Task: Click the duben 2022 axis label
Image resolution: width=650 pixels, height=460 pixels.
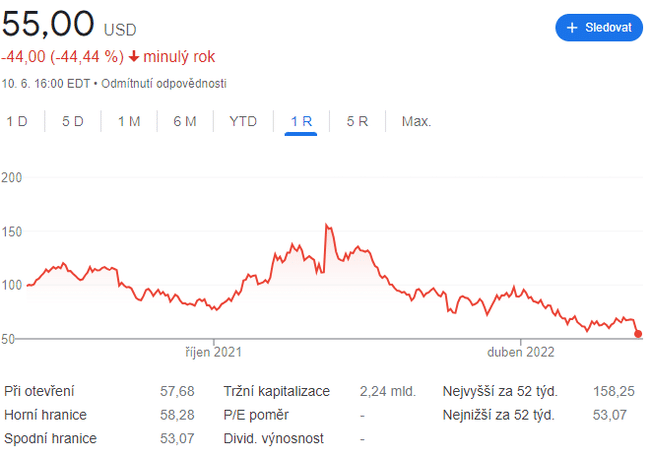Action: 520,352
